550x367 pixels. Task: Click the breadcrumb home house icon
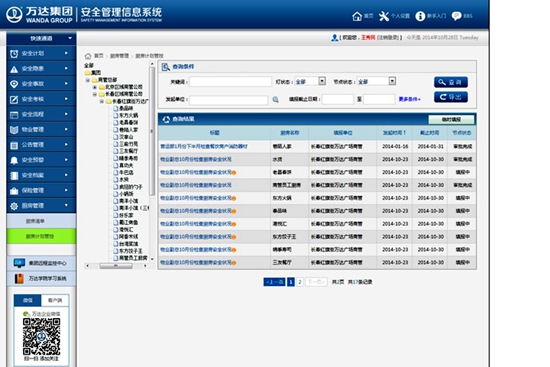pyautogui.click(x=88, y=56)
